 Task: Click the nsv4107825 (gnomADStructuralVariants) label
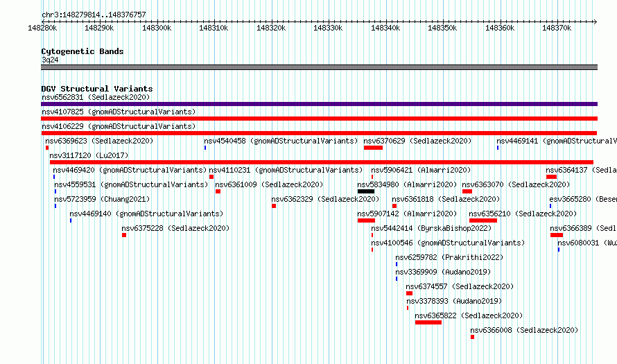[119, 112]
